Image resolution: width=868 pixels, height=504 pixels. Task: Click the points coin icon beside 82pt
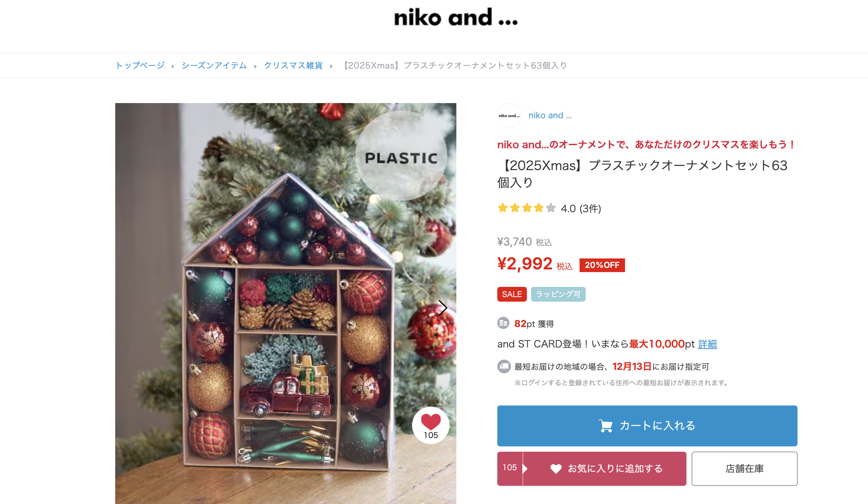coord(503,323)
